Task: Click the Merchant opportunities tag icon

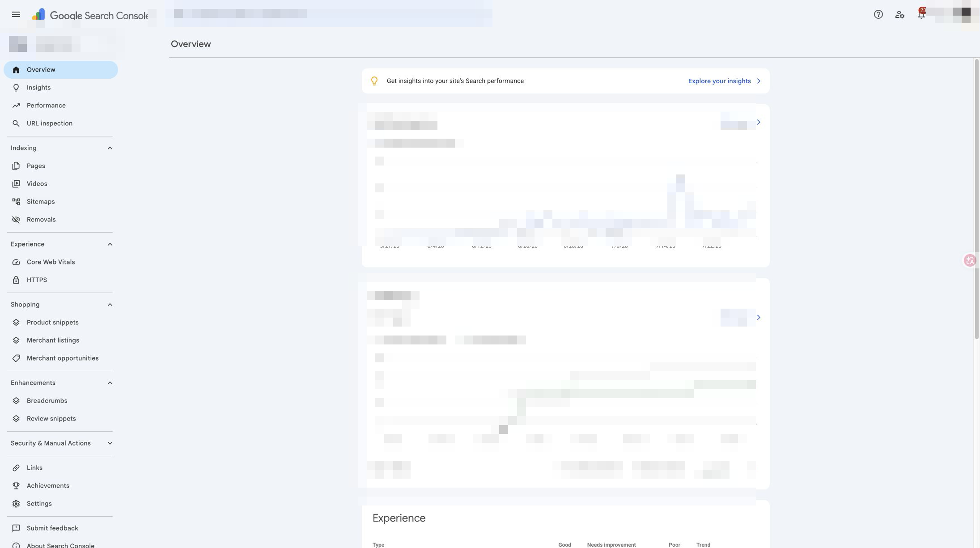Action: 16,358
